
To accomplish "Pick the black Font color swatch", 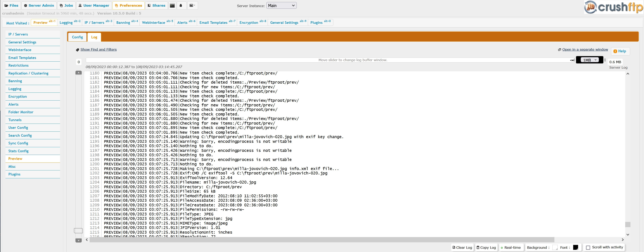I will [x=575, y=248].
